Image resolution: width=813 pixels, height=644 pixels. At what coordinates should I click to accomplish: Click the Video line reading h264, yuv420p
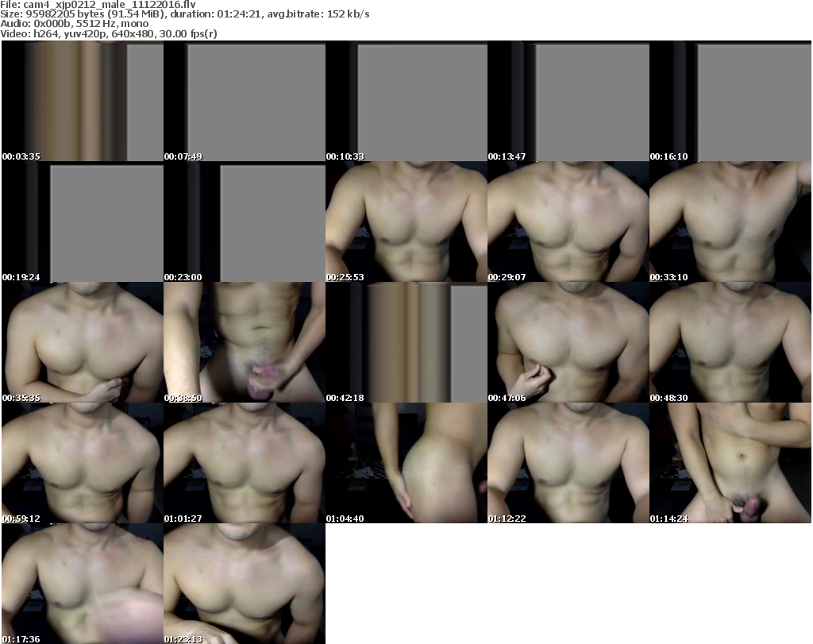click(108, 33)
